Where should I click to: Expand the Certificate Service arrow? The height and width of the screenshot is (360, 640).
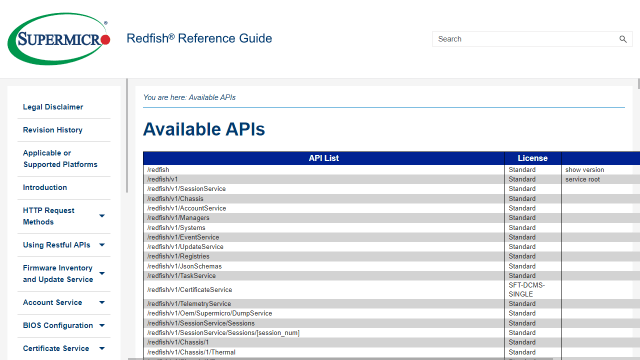pos(102,348)
